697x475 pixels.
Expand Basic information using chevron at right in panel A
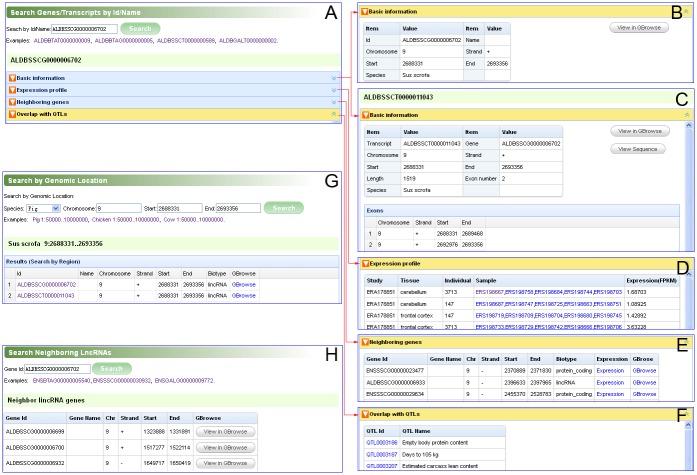click(x=334, y=78)
